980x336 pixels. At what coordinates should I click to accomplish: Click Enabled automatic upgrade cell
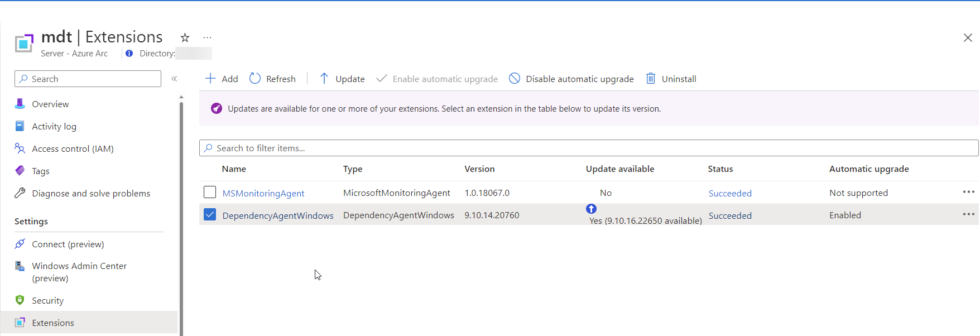845,215
